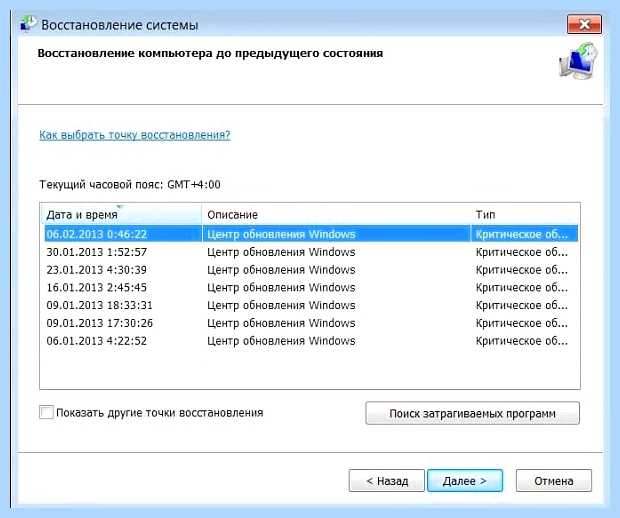Click type cell in the 09.01.2013 17:30:26 row
Screen dimensions: 620x518
click(522, 323)
